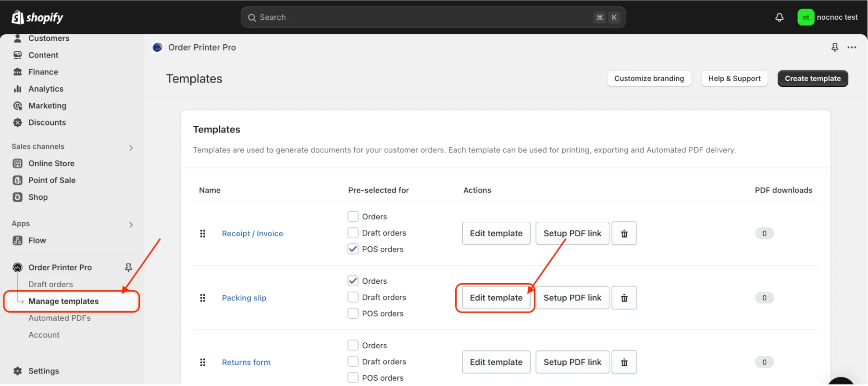
Task: Open Account submenu item
Action: coord(44,335)
